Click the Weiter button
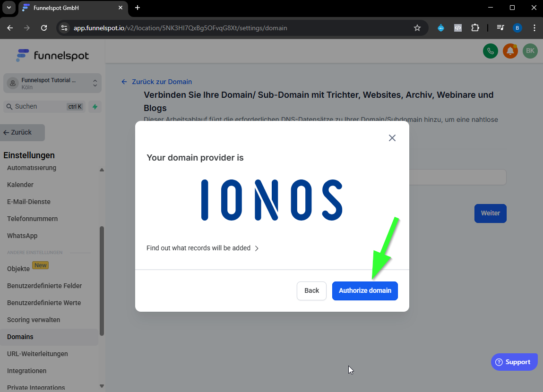Screen dimensions: 543x392 point(490,213)
